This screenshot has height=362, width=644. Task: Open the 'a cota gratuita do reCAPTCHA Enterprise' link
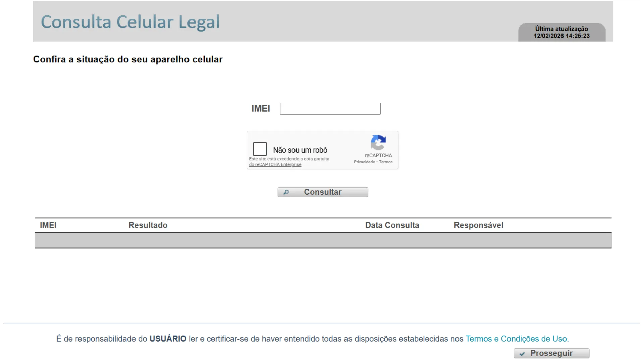pyautogui.click(x=314, y=159)
